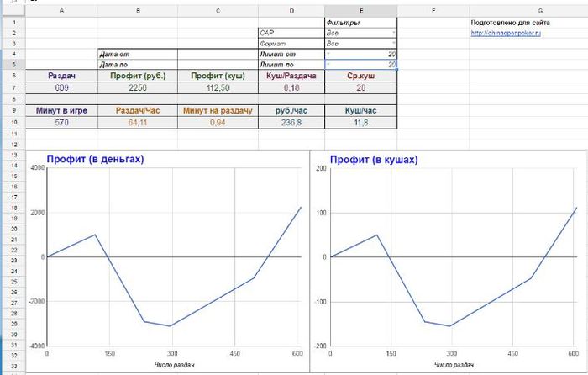Image resolution: width=588 pixels, height=375 pixels.
Task: Click the руб./час header cell
Action: coord(291,111)
